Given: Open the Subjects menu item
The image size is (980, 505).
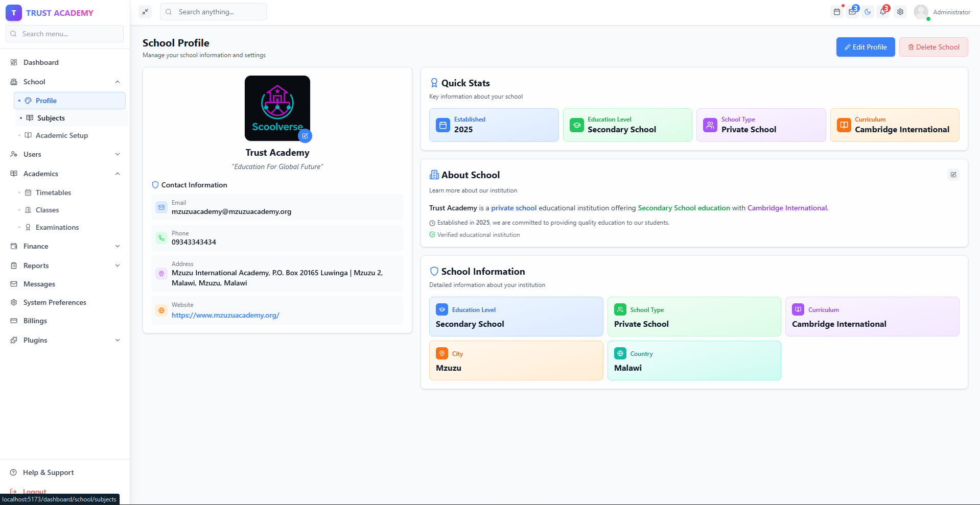Looking at the screenshot, I should pos(51,118).
